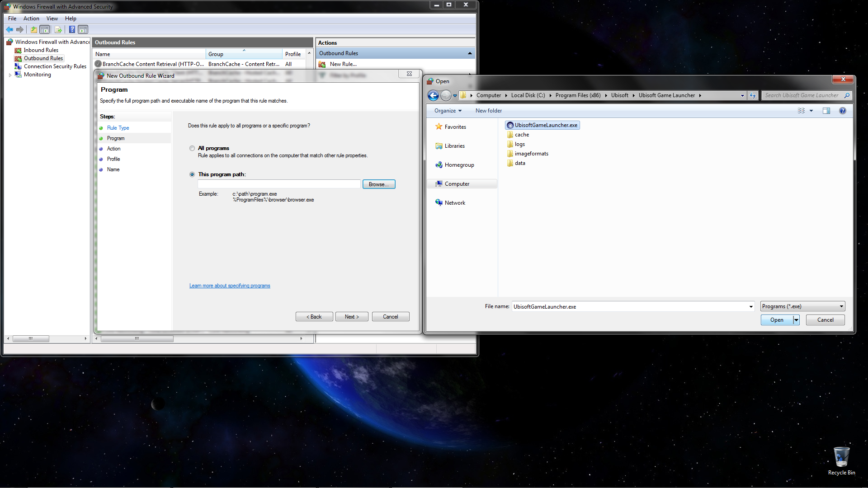Click the Browse... button

378,184
